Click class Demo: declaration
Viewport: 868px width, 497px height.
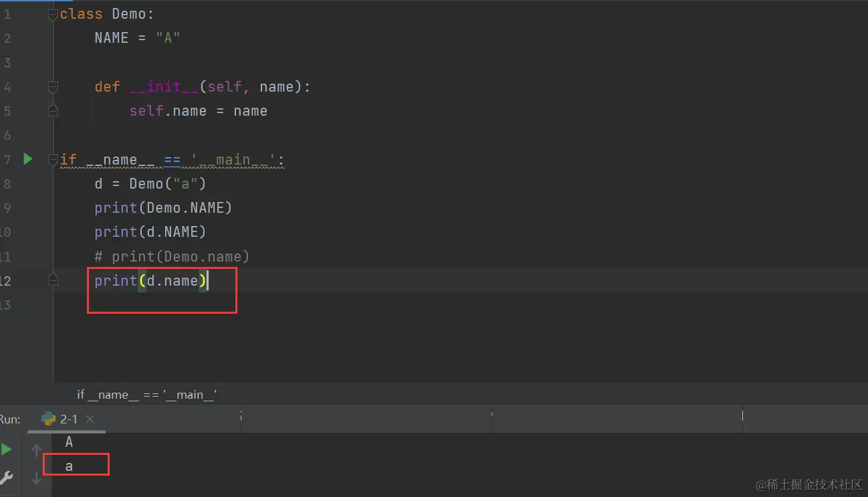coord(107,14)
